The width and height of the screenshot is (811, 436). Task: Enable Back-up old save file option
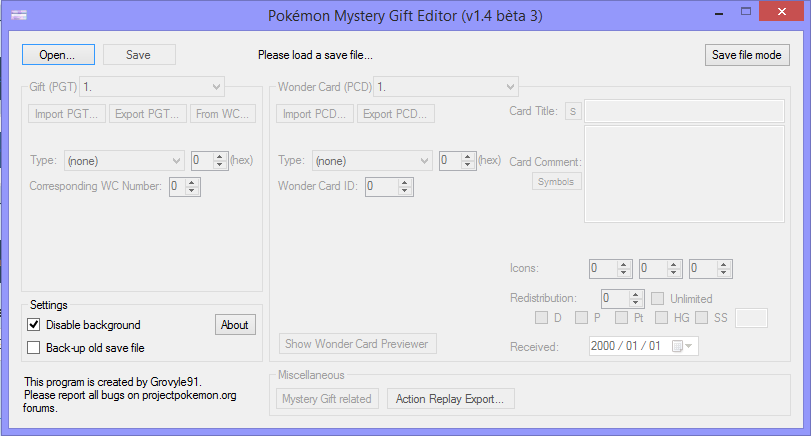point(34,348)
